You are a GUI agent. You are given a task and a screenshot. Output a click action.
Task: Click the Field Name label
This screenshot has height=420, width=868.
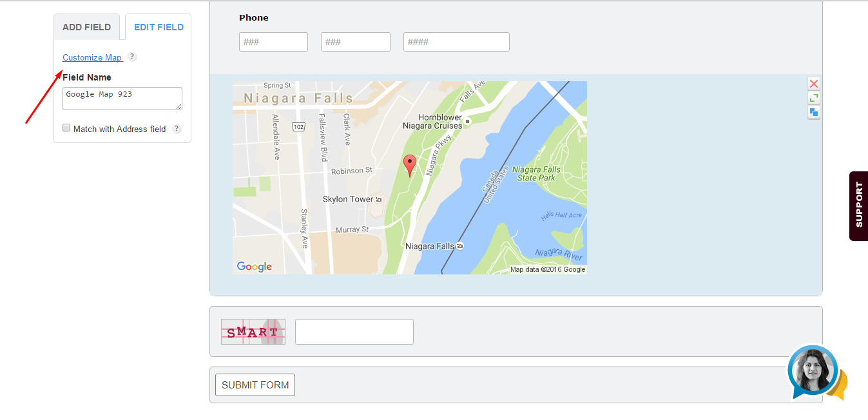pyautogui.click(x=87, y=77)
